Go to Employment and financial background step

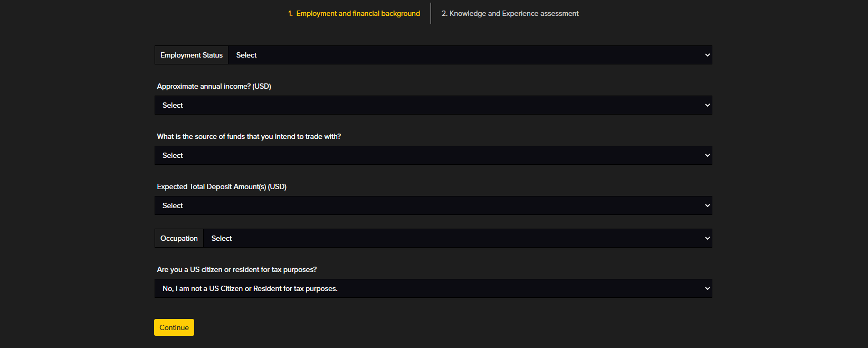click(354, 13)
